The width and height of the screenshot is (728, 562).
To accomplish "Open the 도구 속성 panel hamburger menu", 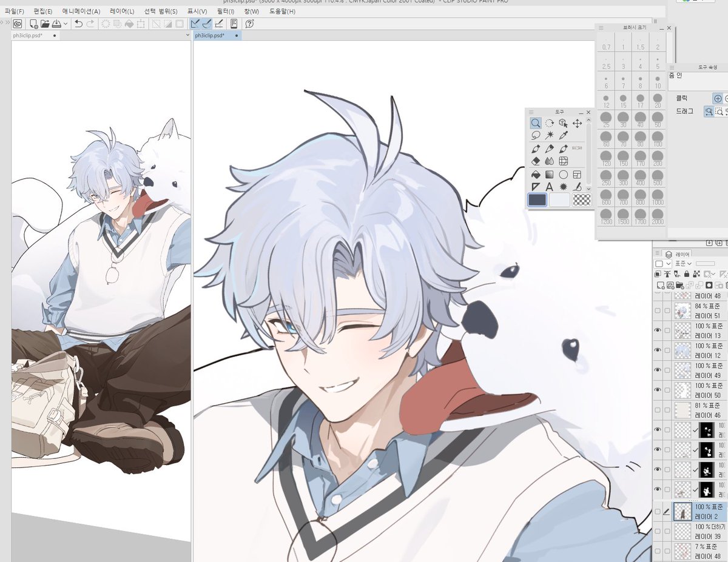I will pos(672,67).
